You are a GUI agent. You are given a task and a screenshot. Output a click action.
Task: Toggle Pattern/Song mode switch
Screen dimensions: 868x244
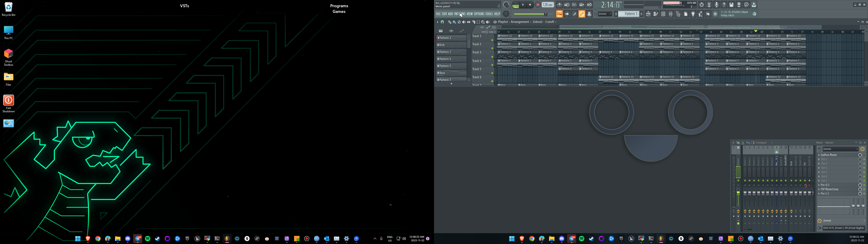click(x=516, y=5)
